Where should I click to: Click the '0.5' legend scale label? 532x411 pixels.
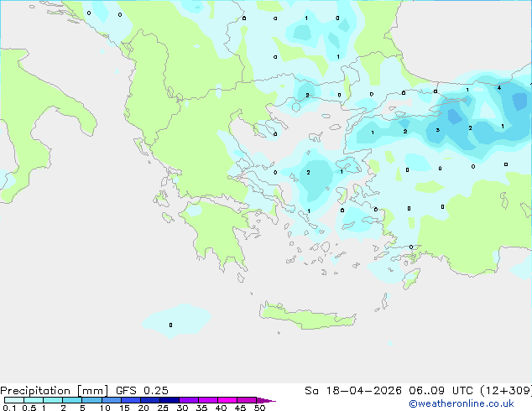[29, 408]
